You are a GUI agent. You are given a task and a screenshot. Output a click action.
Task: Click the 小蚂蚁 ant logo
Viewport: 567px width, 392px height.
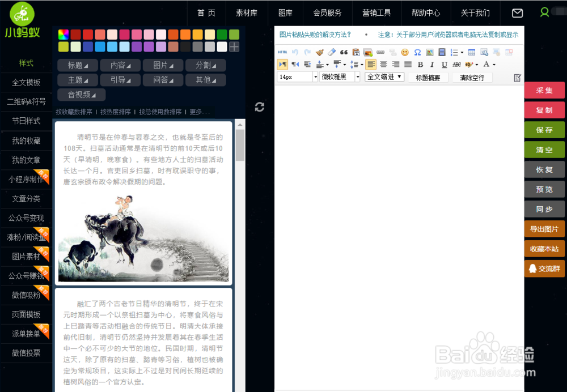click(22, 20)
